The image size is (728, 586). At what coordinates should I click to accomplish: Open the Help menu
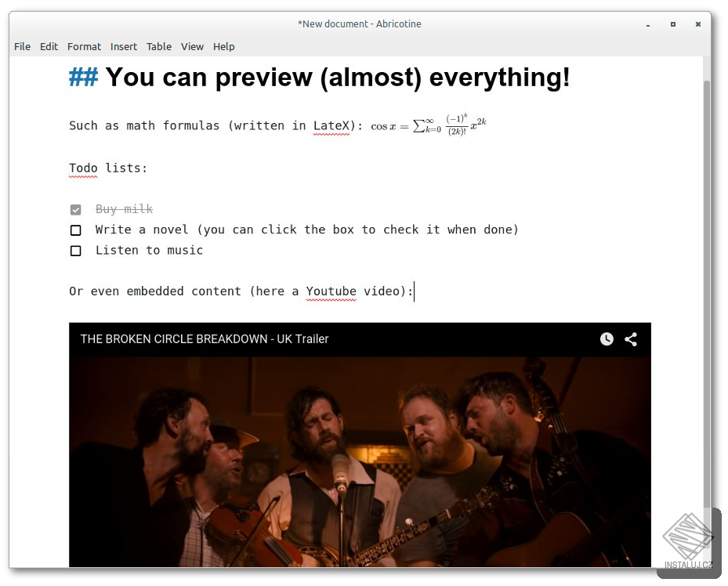point(224,46)
